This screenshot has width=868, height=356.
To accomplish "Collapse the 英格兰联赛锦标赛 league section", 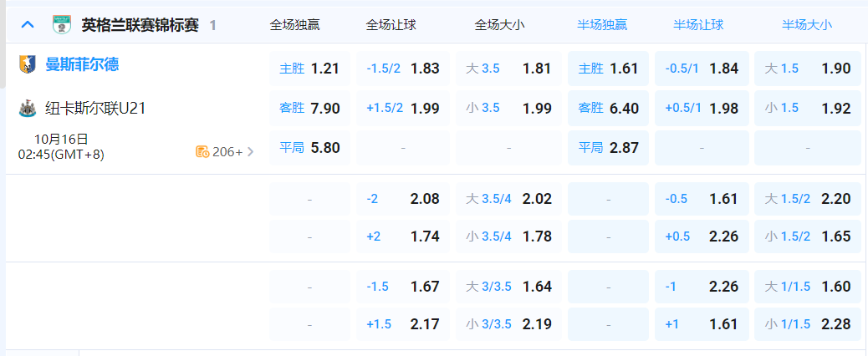I will [x=28, y=25].
